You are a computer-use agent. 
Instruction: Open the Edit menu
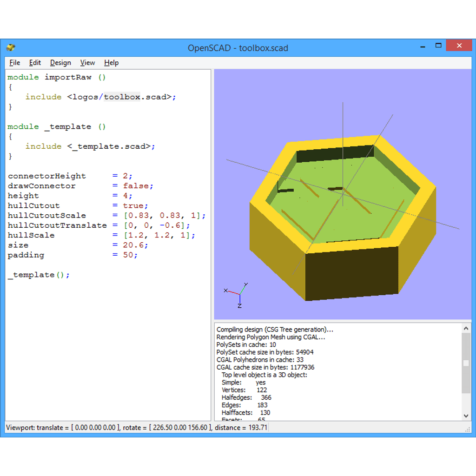pyautogui.click(x=35, y=63)
